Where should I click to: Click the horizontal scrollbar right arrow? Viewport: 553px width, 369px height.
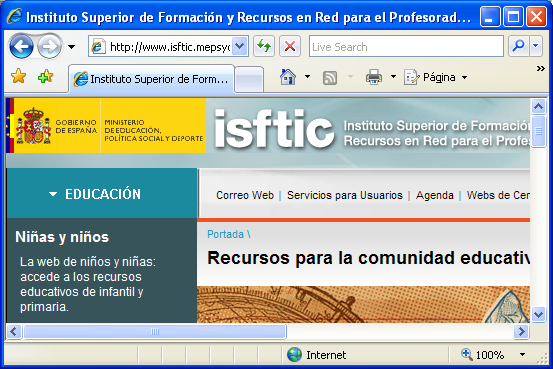[x=521, y=332]
